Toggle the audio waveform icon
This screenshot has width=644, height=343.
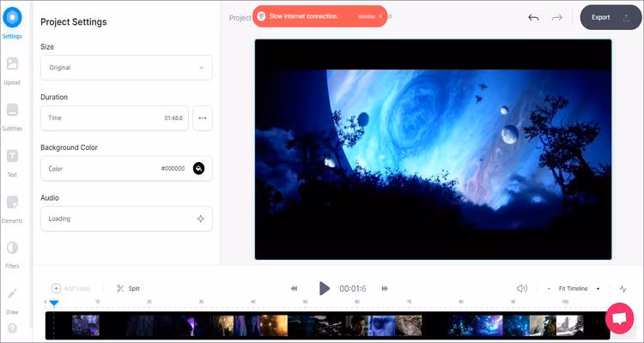[x=623, y=289]
